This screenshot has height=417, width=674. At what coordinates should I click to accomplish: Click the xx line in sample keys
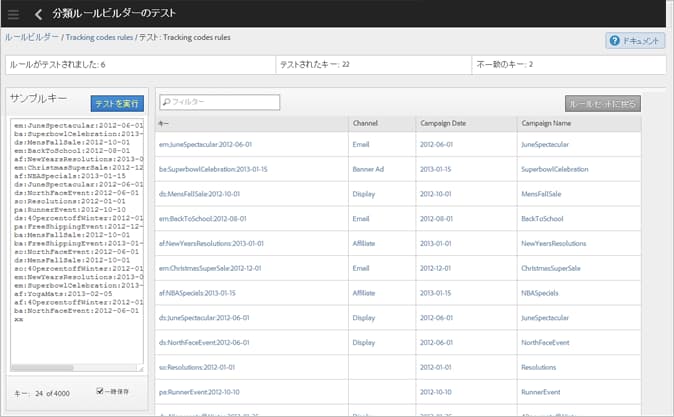[x=18, y=319]
